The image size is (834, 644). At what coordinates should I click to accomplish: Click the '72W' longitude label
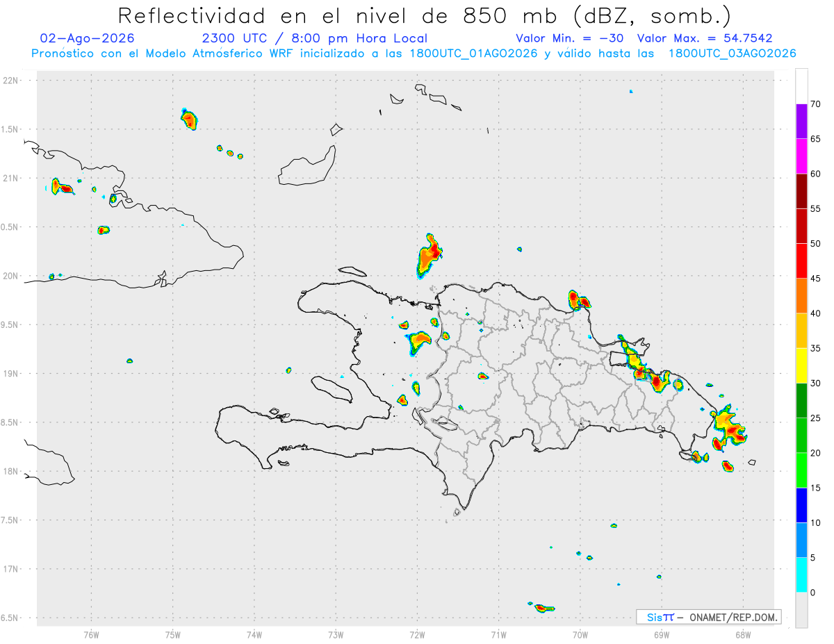(417, 634)
